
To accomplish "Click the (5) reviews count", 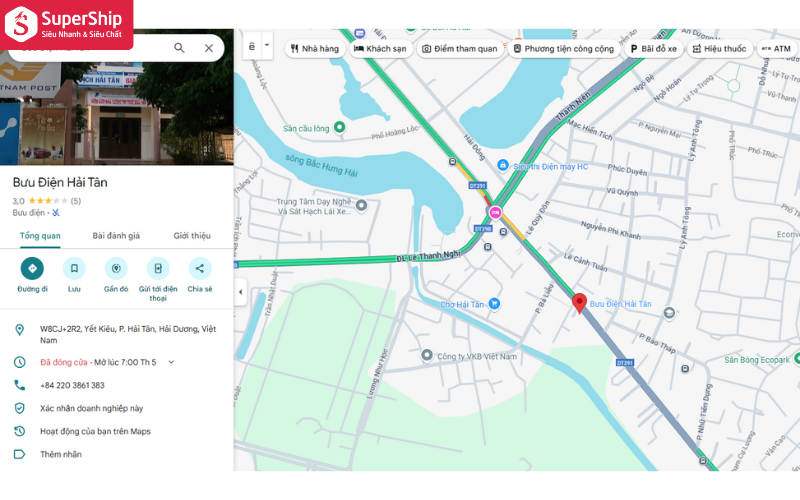I will click(76, 201).
